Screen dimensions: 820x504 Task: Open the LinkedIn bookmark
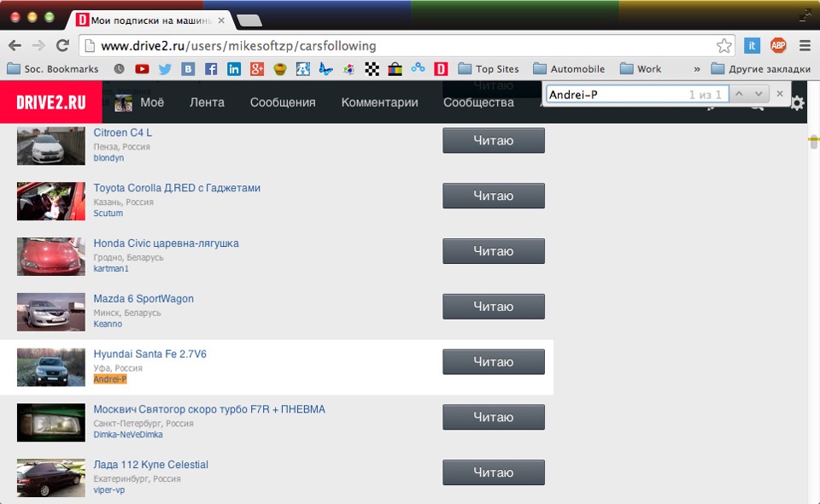[x=234, y=69]
